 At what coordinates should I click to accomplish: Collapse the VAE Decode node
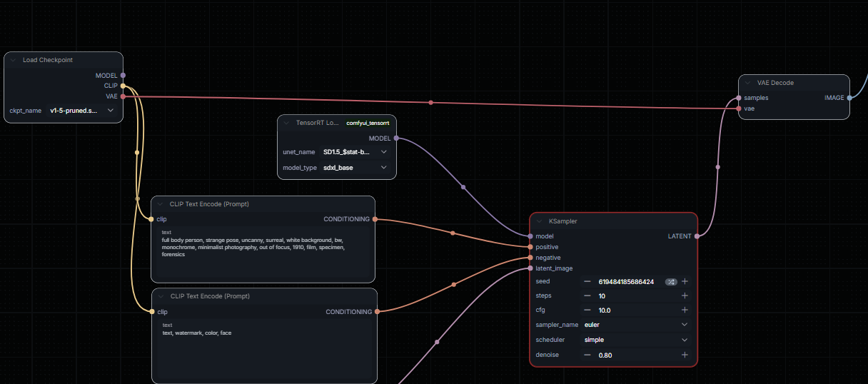tap(747, 83)
